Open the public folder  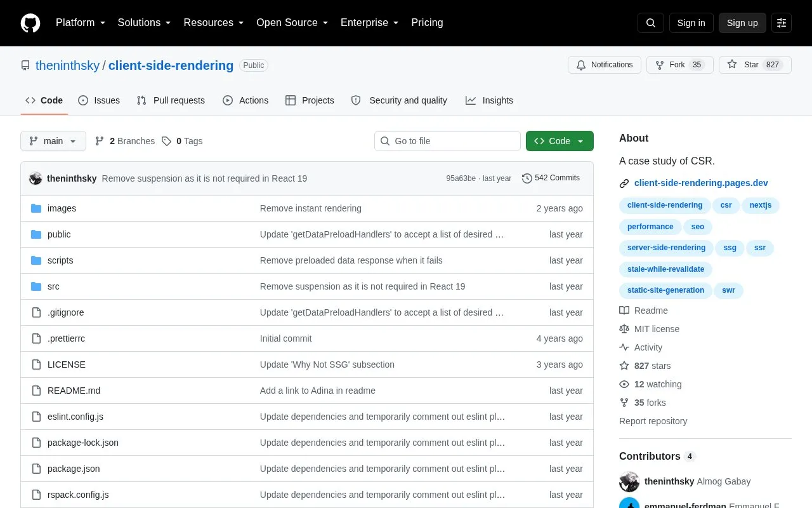pyautogui.click(x=59, y=234)
